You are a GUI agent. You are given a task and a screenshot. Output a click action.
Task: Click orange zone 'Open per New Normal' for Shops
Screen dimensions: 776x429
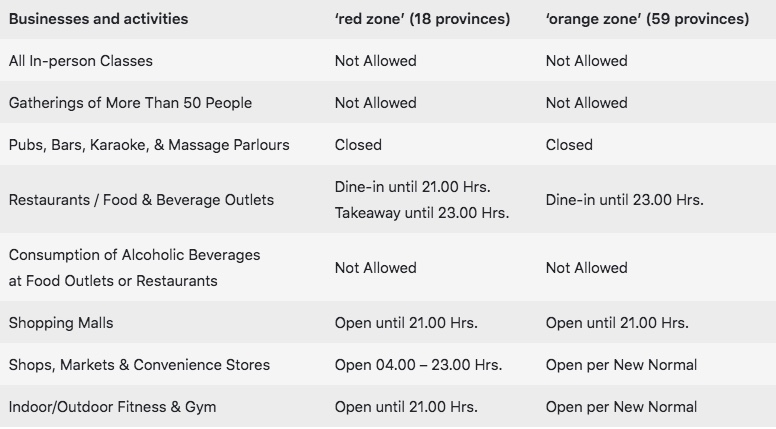[621, 365]
